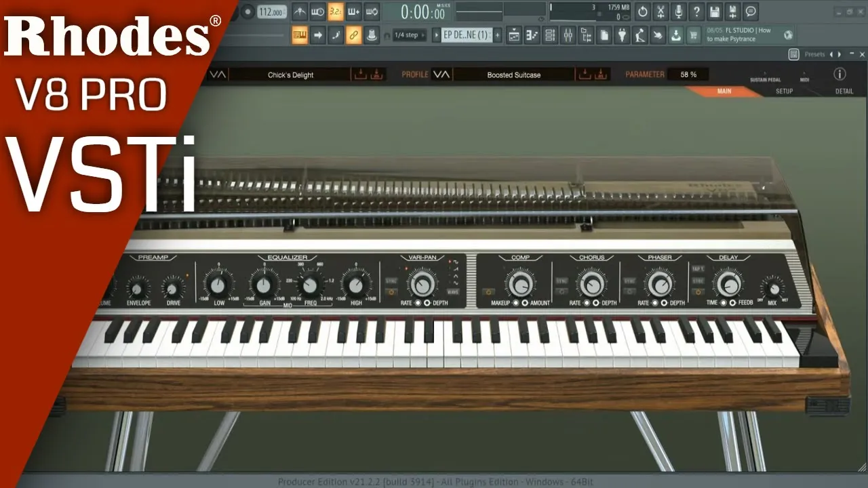868x488 pixels.
Task: Click the PARAMETER 58 % value field
Action: pos(688,75)
